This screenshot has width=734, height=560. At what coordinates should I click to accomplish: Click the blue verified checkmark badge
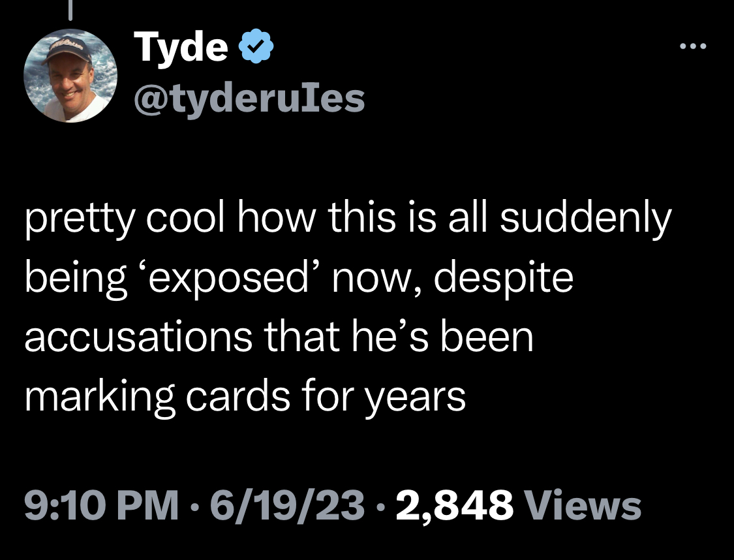256,46
